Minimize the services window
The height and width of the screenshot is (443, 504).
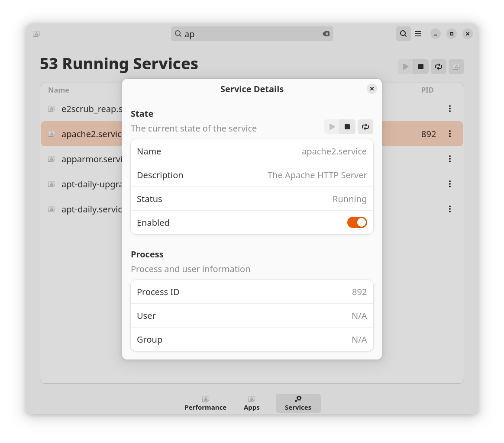[435, 34]
